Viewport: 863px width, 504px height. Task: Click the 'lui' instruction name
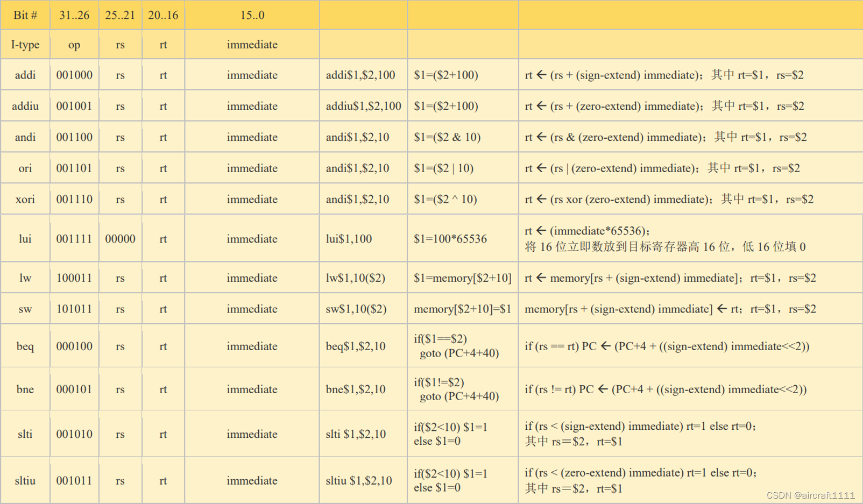pos(25,239)
